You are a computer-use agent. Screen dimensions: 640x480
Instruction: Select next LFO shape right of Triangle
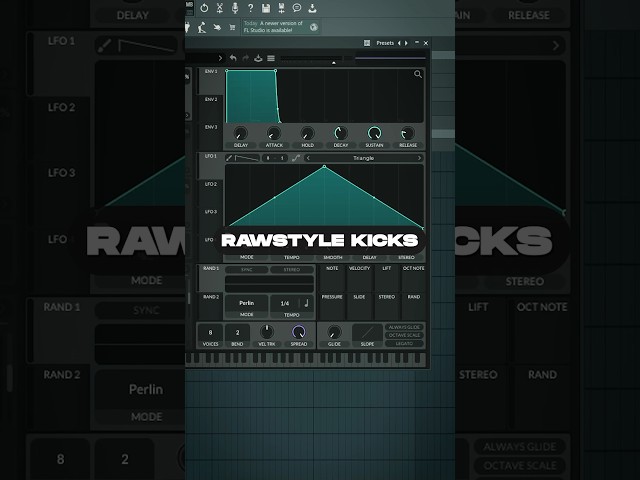(419, 158)
